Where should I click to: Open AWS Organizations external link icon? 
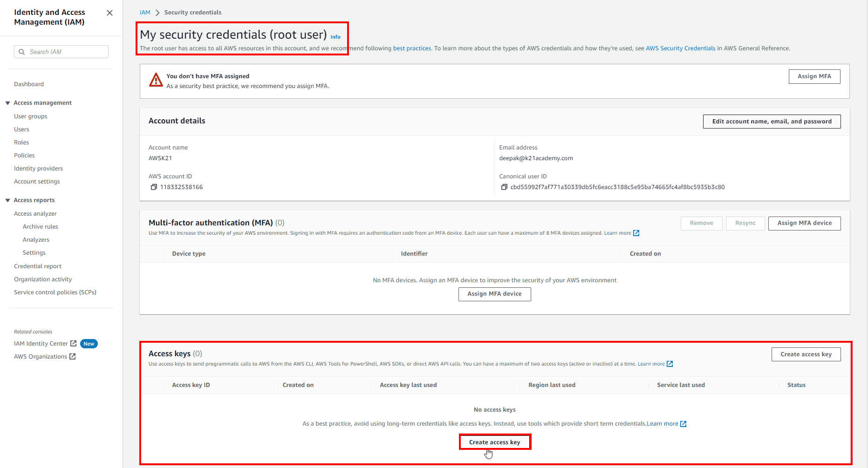[x=72, y=357]
